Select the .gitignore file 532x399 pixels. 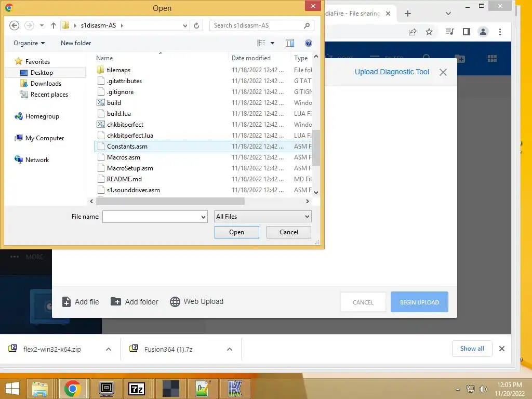click(x=203, y=91)
